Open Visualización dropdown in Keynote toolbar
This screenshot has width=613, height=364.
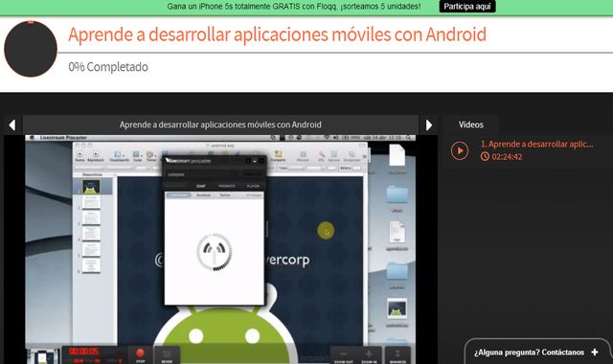point(119,156)
